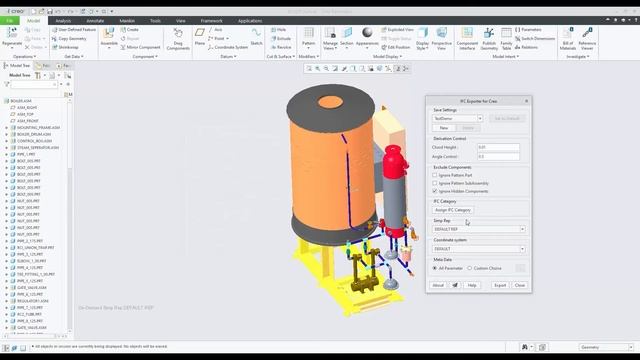Click the About button
This screenshot has height=360, width=640.
tap(438, 285)
